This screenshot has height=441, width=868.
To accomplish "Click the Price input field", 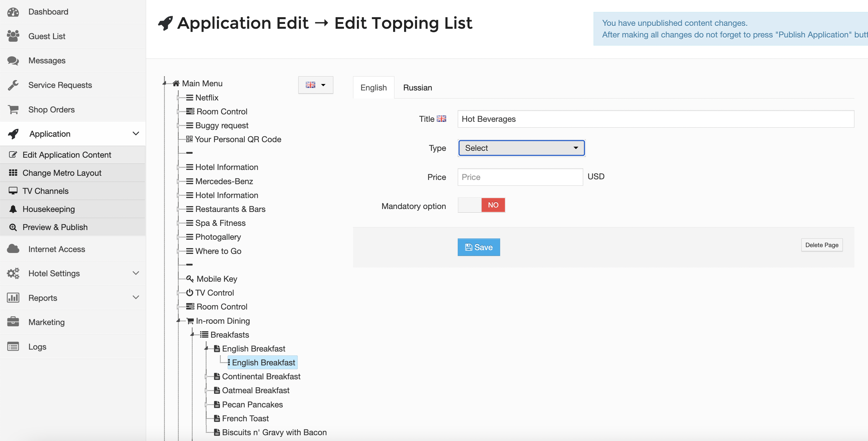I will coord(520,177).
